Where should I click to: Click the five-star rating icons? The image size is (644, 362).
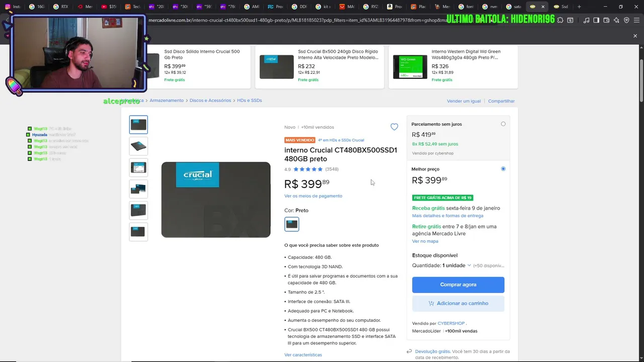[x=308, y=169]
